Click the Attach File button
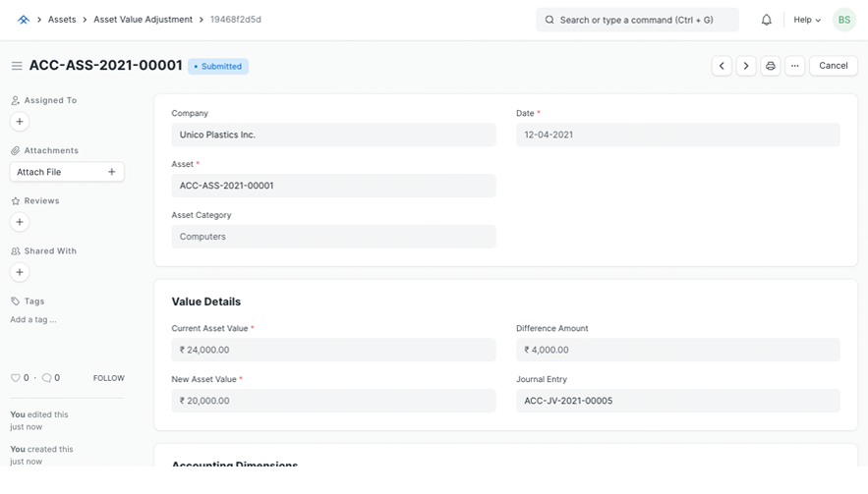 [x=67, y=172]
